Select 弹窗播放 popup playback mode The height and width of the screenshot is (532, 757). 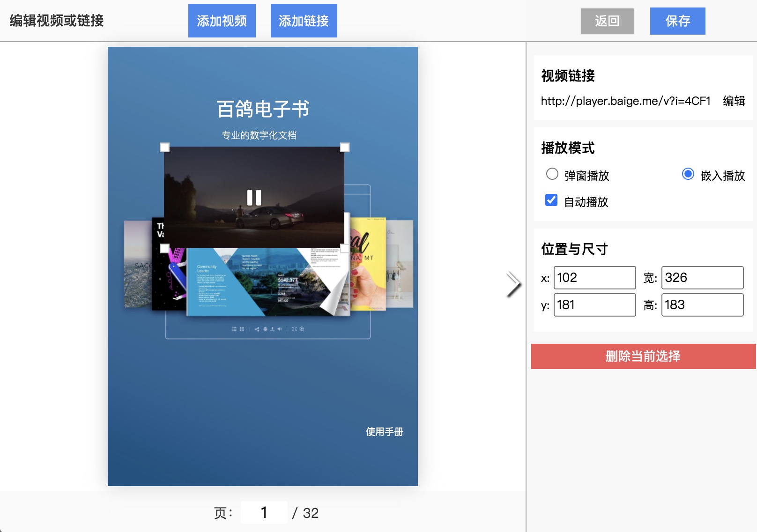[x=552, y=174]
